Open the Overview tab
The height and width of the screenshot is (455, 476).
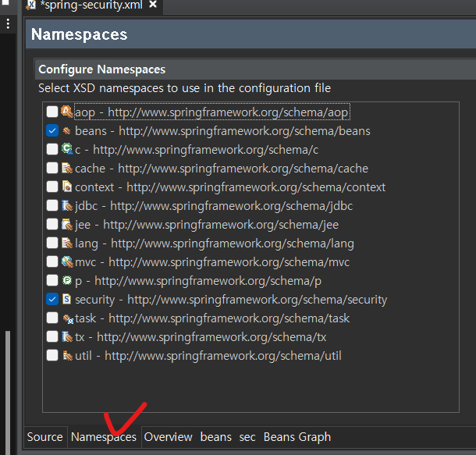point(168,437)
